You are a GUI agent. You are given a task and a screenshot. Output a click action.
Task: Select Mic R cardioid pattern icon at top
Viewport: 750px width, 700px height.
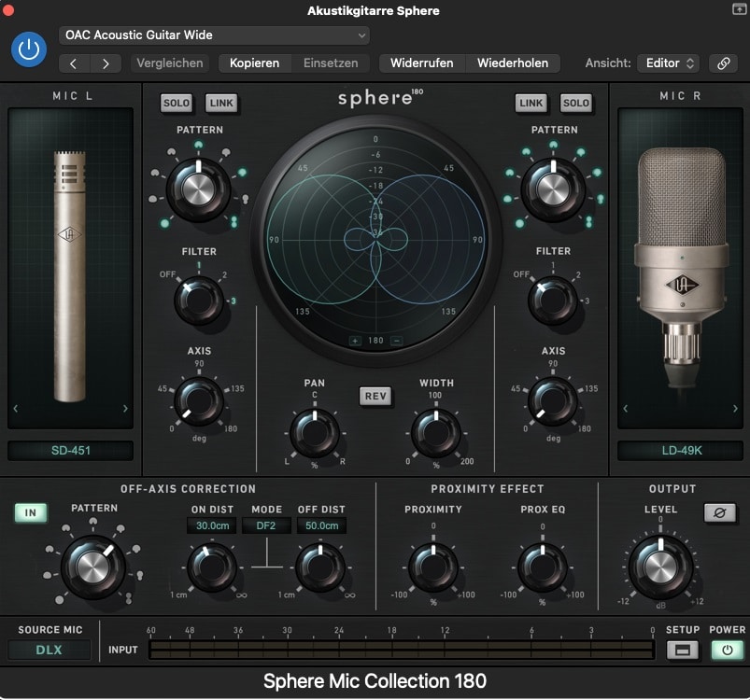click(x=554, y=145)
